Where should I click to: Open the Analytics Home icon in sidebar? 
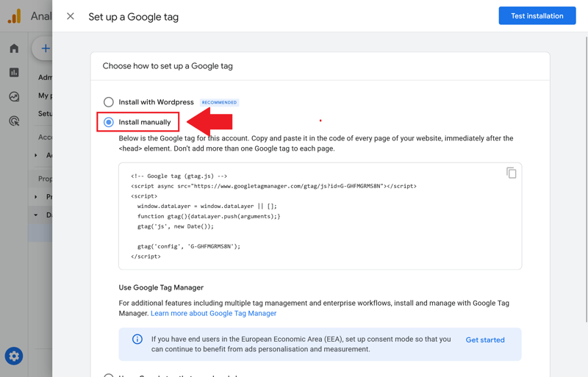click(x=14, y=49)
